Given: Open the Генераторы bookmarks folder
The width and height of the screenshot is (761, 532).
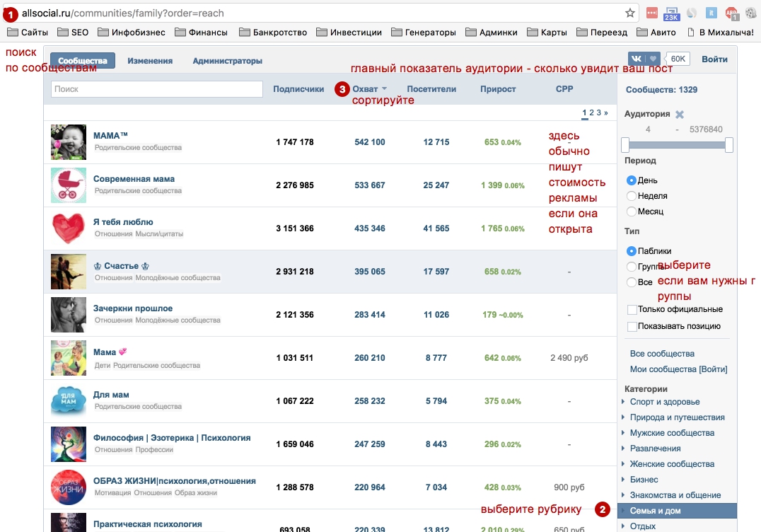Looking at the screenshot, I should (424, 33).
